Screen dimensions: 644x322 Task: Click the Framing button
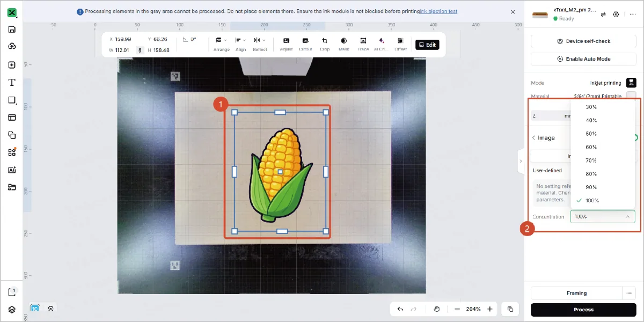coord(576,293)
